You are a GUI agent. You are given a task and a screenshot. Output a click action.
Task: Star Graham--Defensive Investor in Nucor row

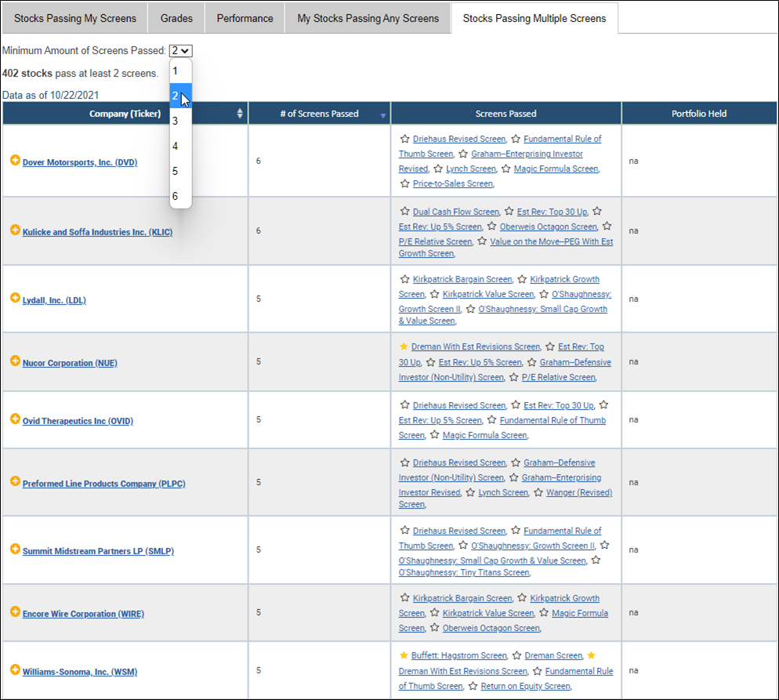click(x=531, y=362)
